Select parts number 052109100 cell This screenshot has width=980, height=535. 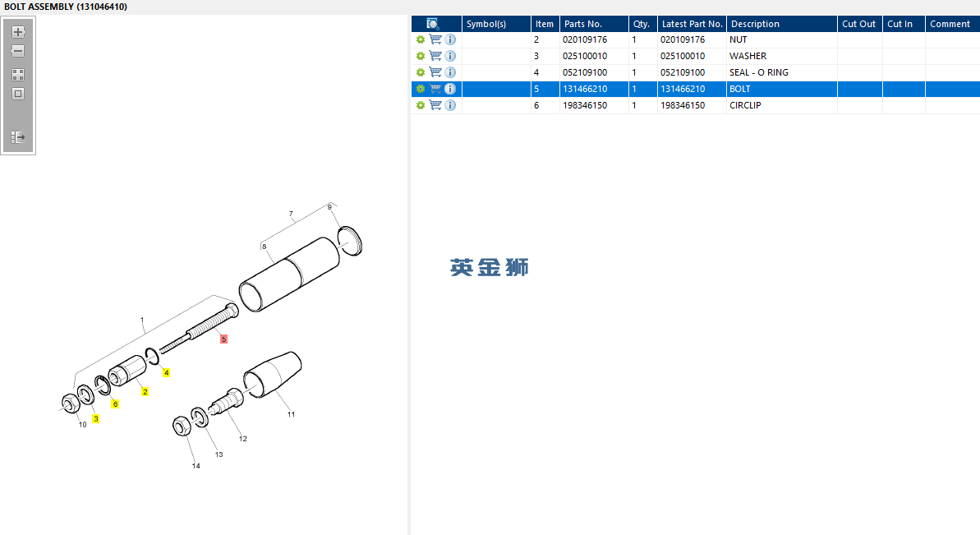[x=594, y=72]
